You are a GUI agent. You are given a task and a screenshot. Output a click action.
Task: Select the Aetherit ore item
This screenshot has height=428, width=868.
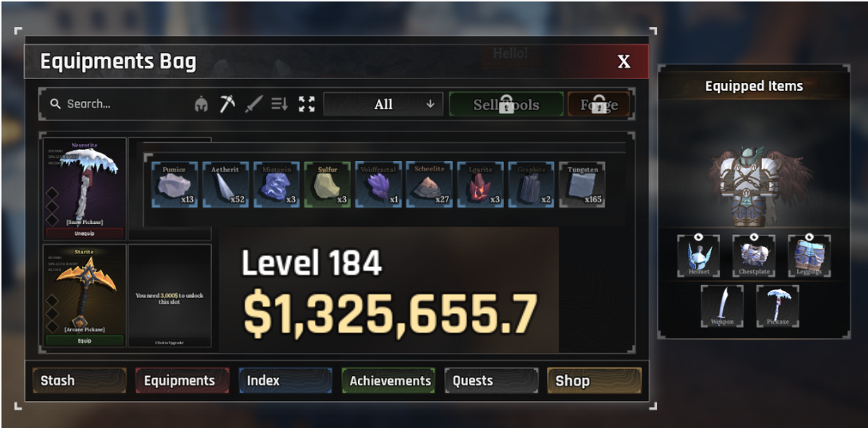pyautogui.click(x=226, y=185)
